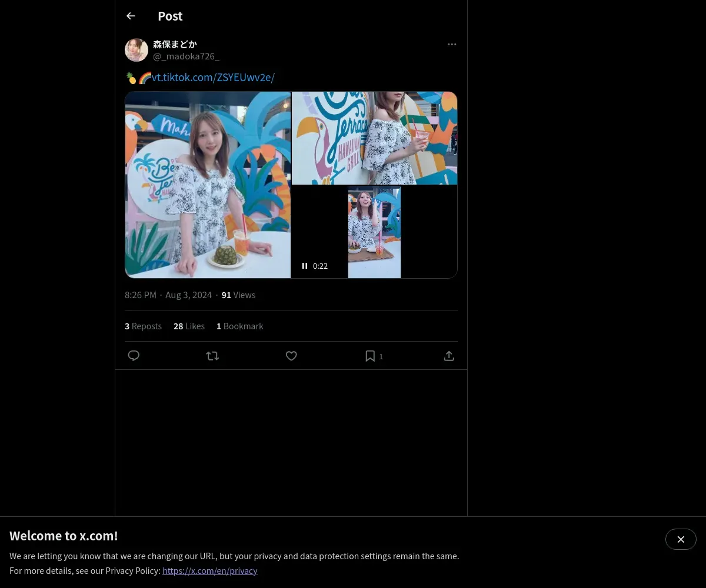Bookmark the post using the bookmark icon
This screenshot has width=706, height=588.
point(370,356)
